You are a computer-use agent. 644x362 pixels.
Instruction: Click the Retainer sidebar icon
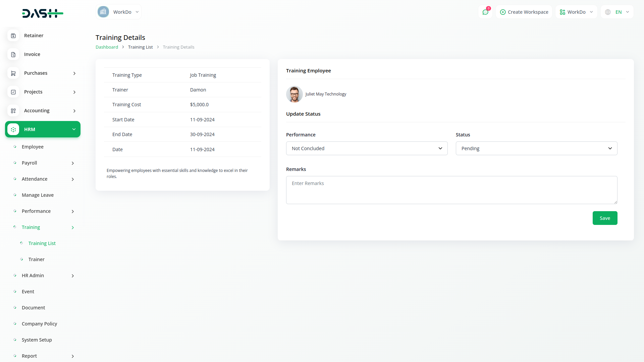[13, 36]
